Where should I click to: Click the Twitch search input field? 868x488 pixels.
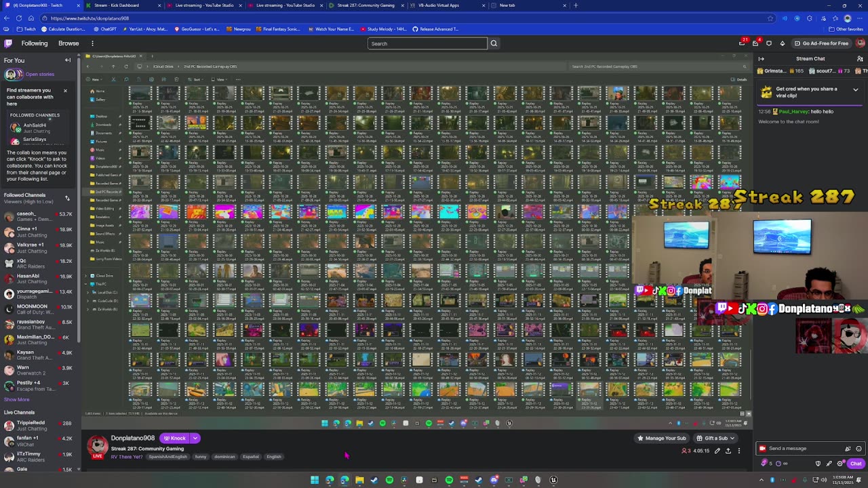pyautogui.click(x=427, y=43)
